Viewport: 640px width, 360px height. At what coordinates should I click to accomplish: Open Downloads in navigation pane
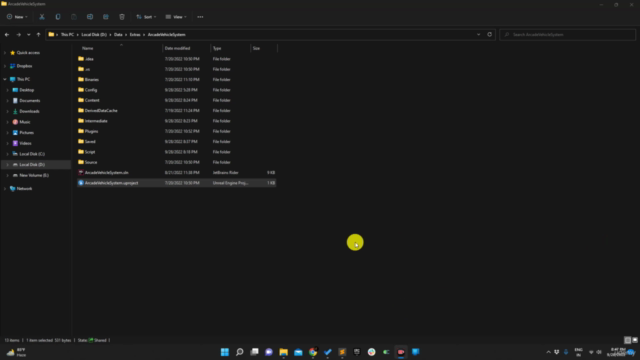(x=29, y=111)
